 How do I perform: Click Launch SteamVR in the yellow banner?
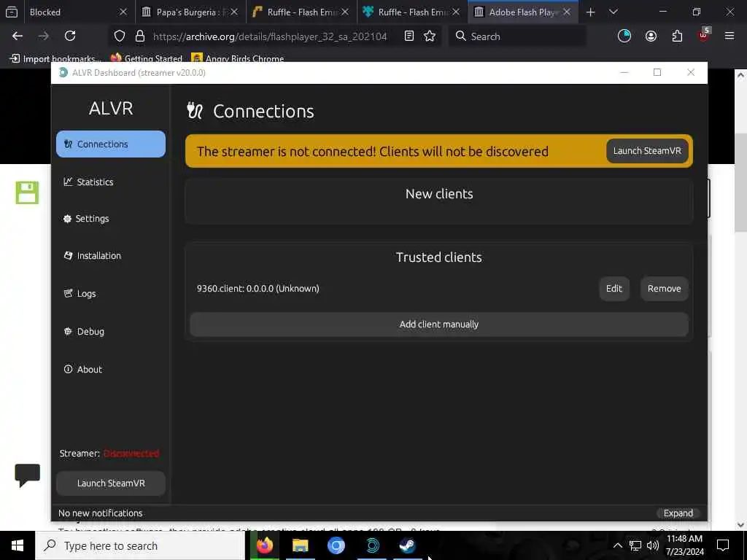(x=647, y=151)
